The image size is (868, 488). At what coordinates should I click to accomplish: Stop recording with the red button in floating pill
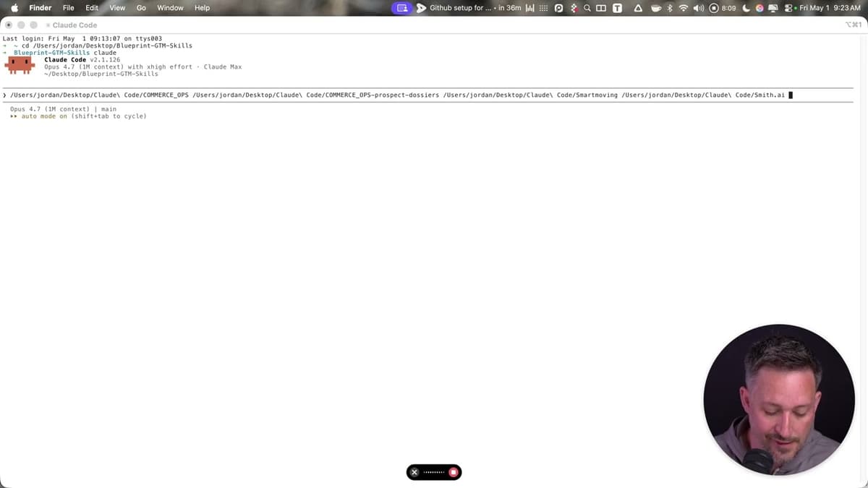454,472
